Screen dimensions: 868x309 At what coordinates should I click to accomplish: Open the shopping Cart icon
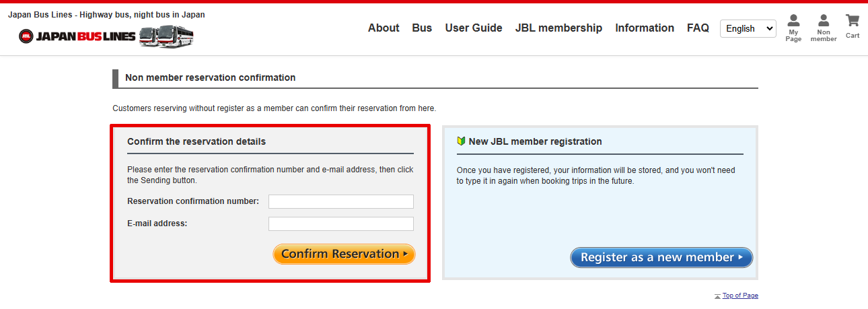point(853,20)
